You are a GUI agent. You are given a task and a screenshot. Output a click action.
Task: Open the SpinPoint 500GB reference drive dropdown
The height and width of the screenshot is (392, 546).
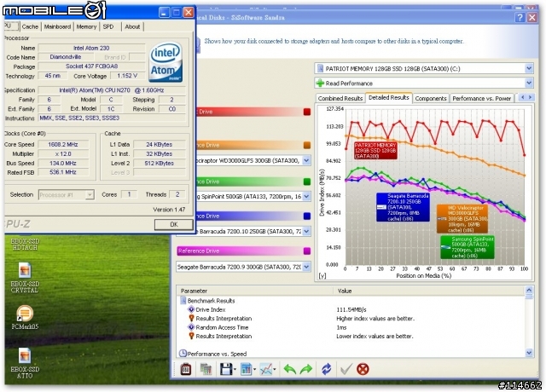click(x=306, y=197)
